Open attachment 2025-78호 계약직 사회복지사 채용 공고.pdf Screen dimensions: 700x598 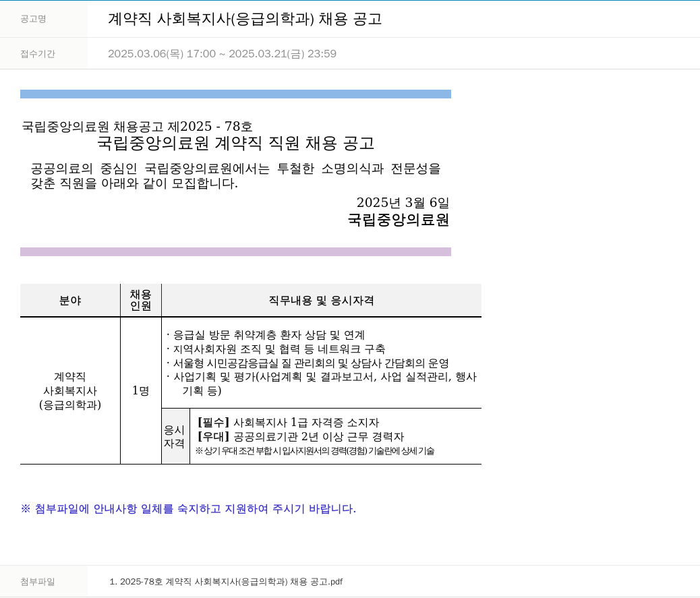[x=226, y=582]
